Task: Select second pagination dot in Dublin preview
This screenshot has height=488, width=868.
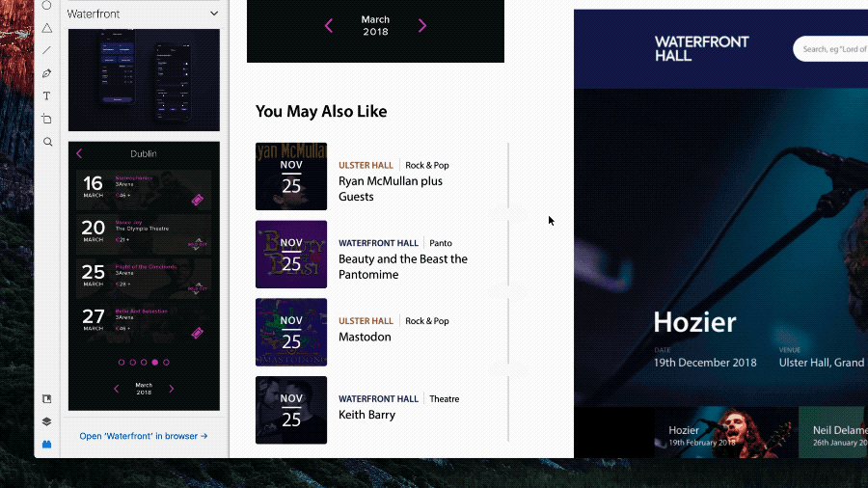Action: [132, 363]
